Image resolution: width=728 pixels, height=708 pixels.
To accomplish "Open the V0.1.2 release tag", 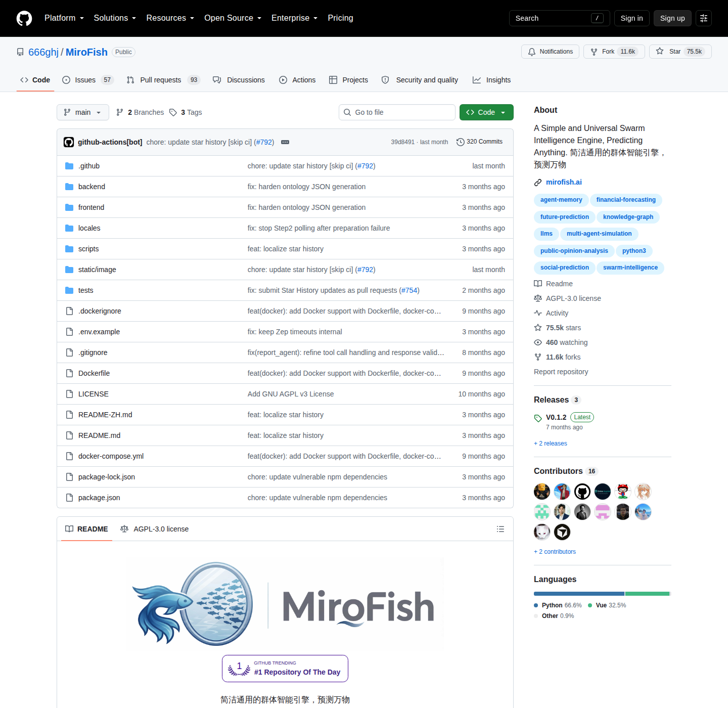I will point(556,417).
